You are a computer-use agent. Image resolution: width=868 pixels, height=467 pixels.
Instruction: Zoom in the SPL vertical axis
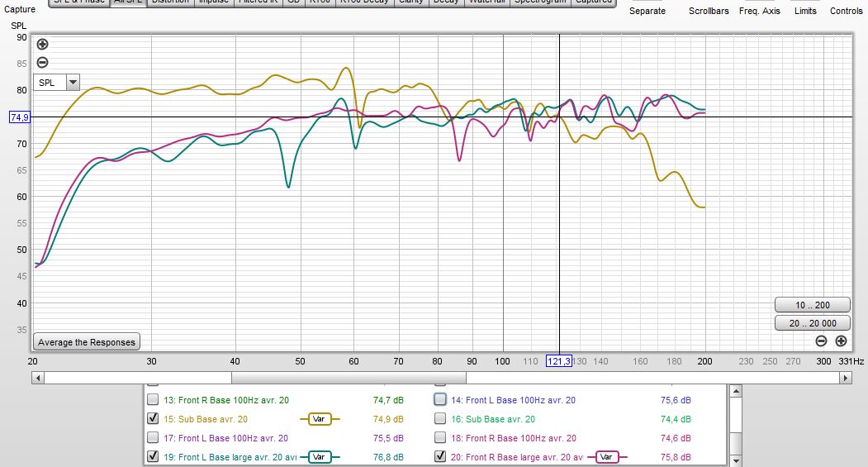coord(42,45)
